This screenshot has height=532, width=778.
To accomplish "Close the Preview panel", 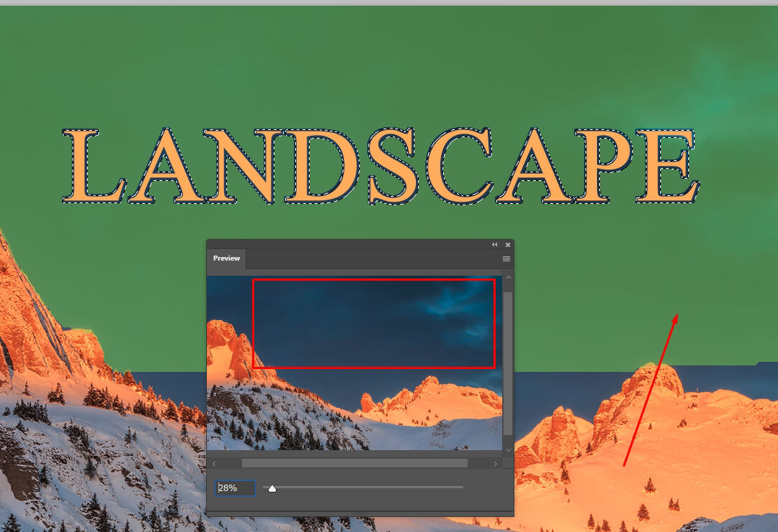I will 508,244.
